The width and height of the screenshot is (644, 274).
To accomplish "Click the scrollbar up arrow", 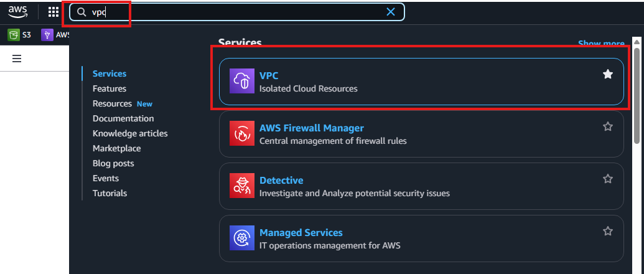I will 637,42.
